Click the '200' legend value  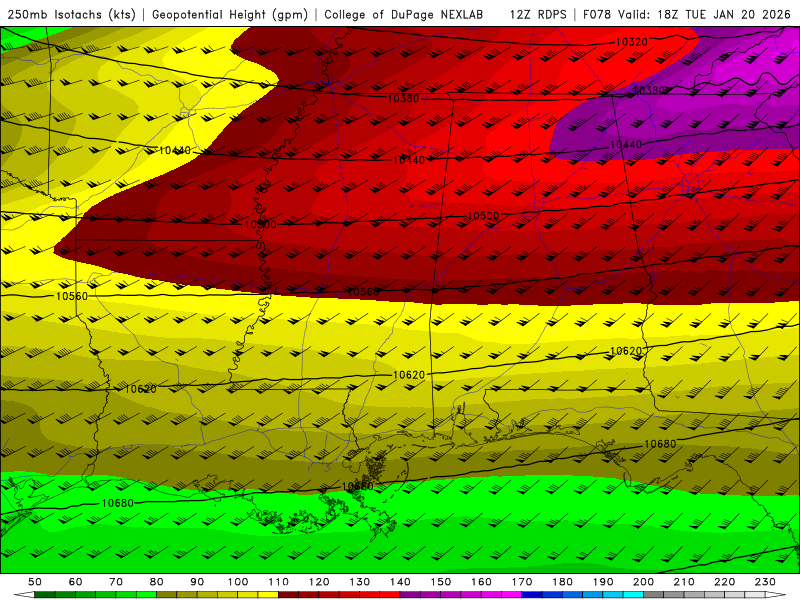(643, 582)
